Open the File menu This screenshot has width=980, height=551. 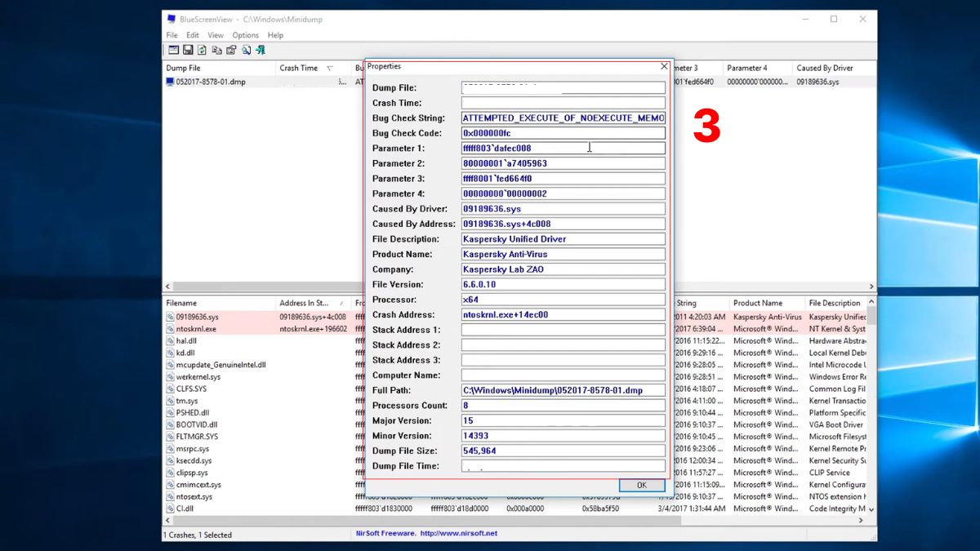172,35
